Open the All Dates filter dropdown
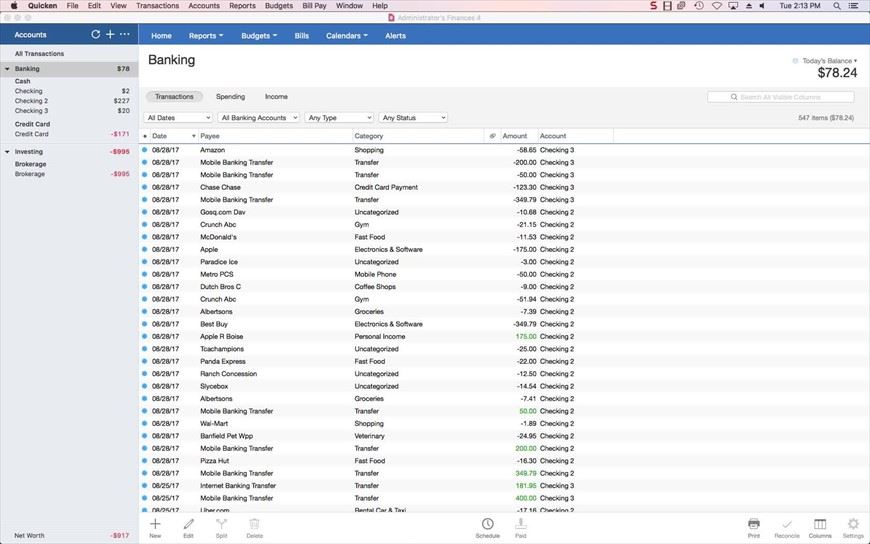The width and height of the screenshot is (870, 544). point(179,118)
